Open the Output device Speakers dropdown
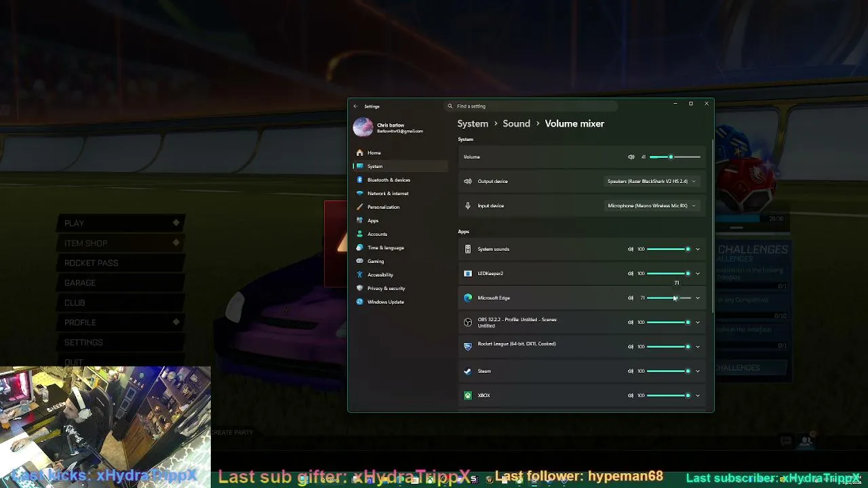Screen dimensions: 868x488 coord(651,182)
